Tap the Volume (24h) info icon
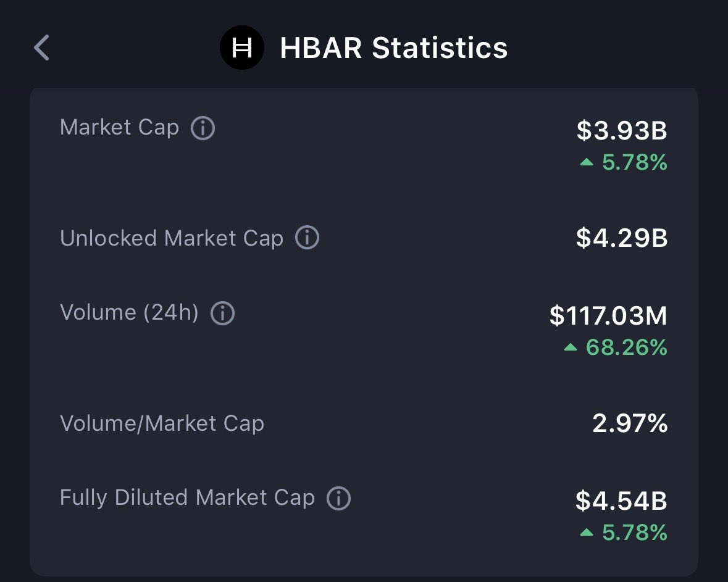The width and height of the screenshot is (728, 582). [x=222, y=314]
